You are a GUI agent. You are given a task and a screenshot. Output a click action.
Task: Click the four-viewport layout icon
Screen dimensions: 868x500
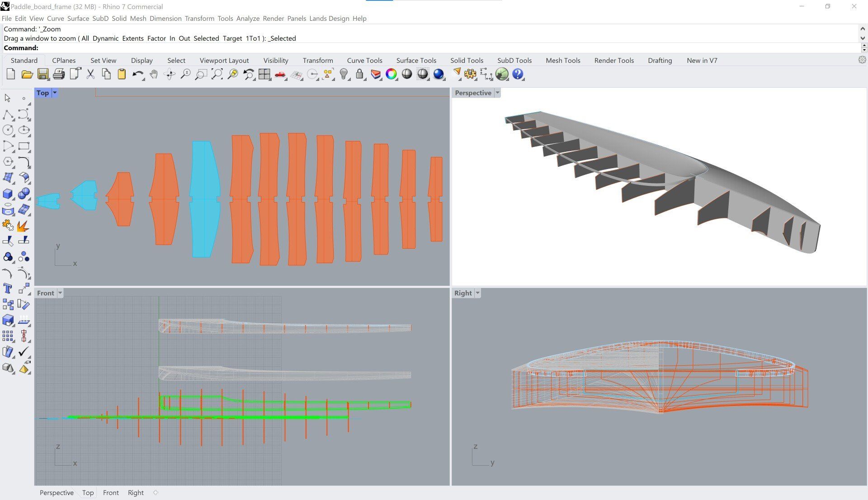point(264,74)
